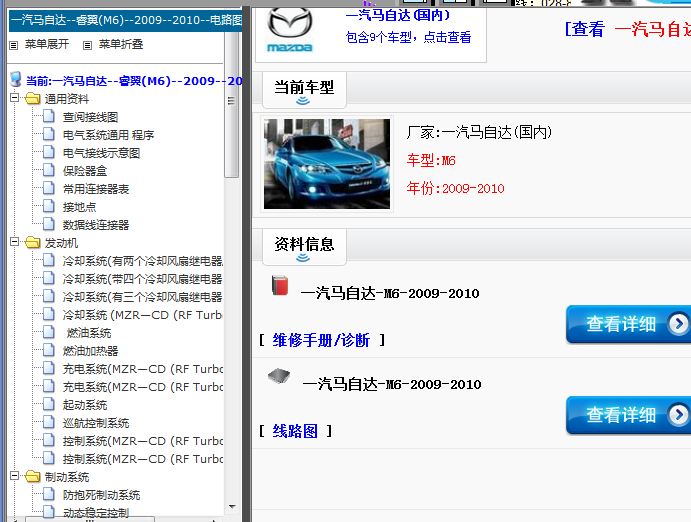Click document icon next to 电气接线示意图
Screen dimensions: 691x522
pos(49,152)
